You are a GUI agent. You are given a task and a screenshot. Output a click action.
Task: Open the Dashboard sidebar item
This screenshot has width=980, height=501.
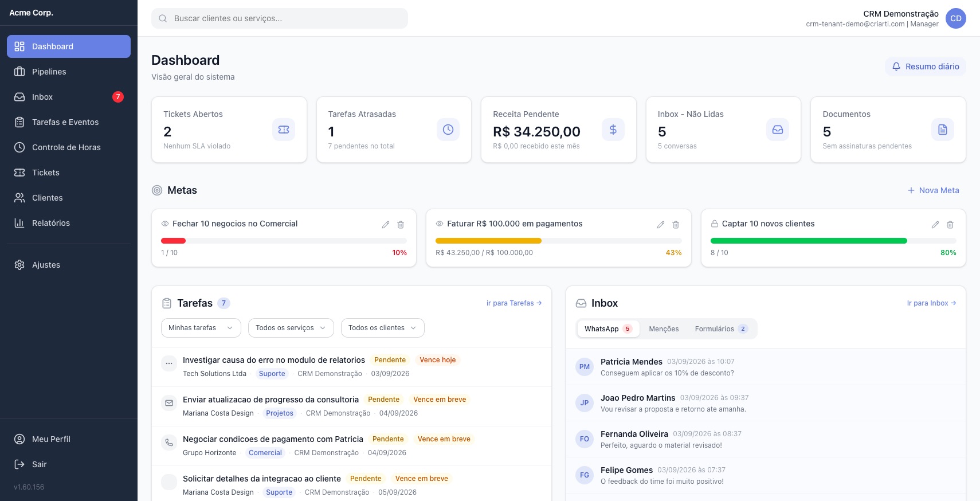[69, 46]
